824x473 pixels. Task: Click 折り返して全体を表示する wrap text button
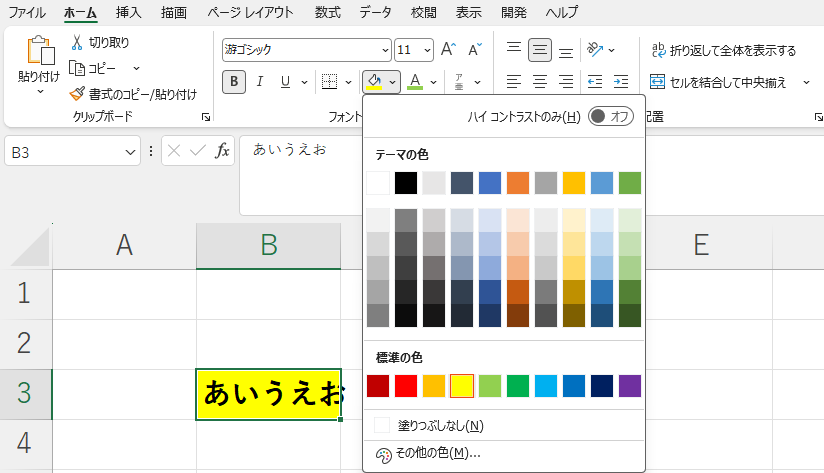click(x=724, y=50)
